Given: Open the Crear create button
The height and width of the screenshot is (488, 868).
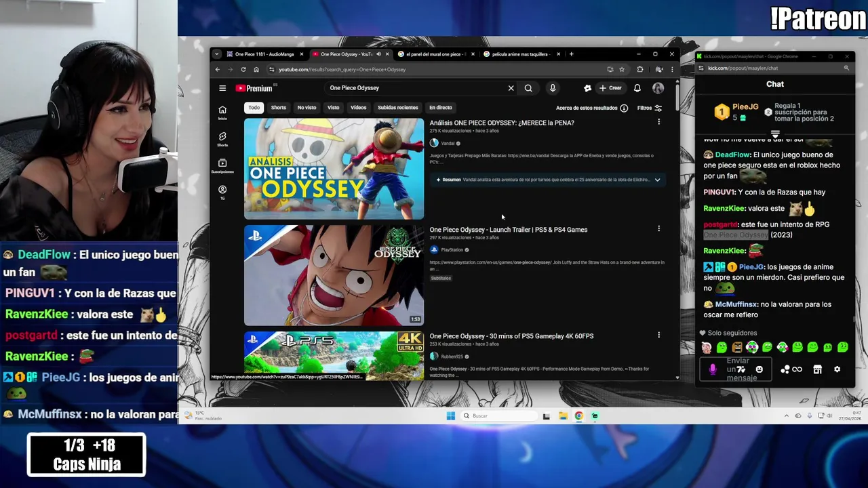Looking at the screenshot, I should (x=610, y=88).
